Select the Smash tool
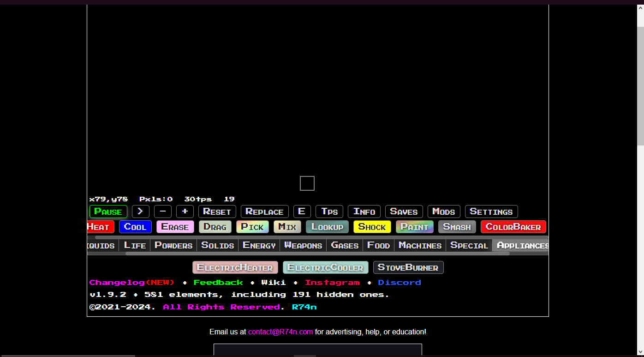 [x=457, y=227]
